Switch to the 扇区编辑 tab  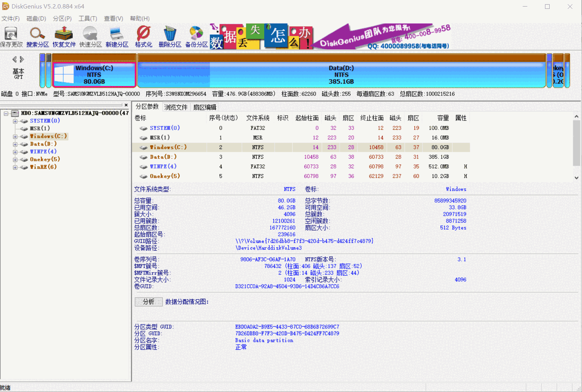[205, 107]
